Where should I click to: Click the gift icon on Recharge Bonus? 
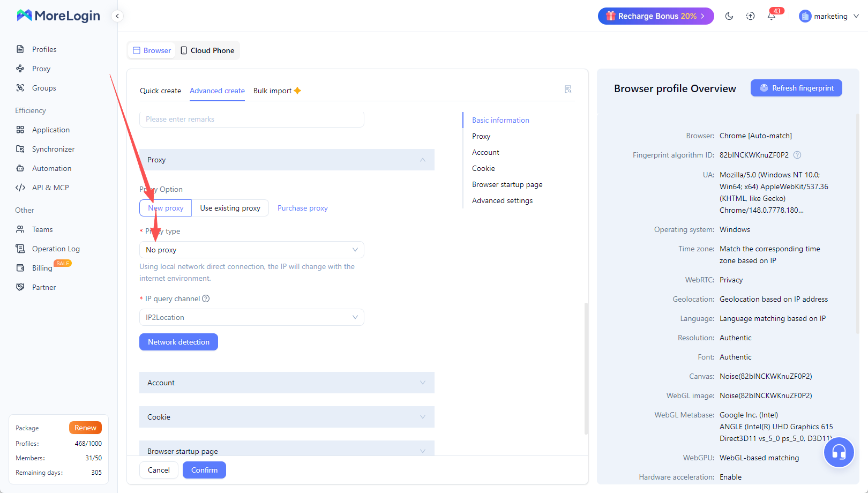[x=610, y=16]
